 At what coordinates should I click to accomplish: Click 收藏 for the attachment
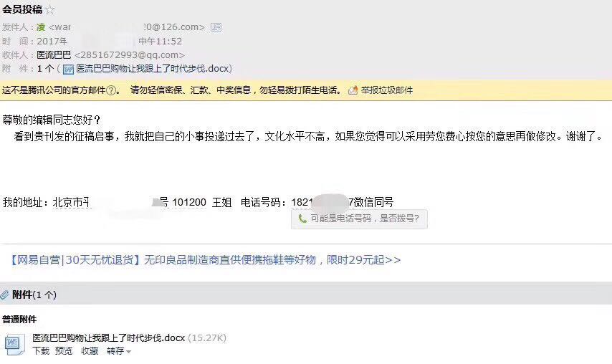[90, 351]
